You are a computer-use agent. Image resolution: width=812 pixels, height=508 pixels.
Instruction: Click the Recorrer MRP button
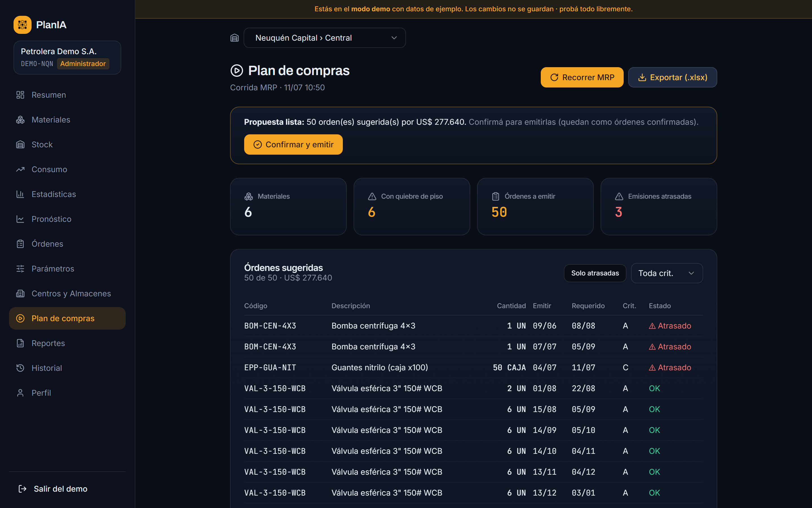582,77
